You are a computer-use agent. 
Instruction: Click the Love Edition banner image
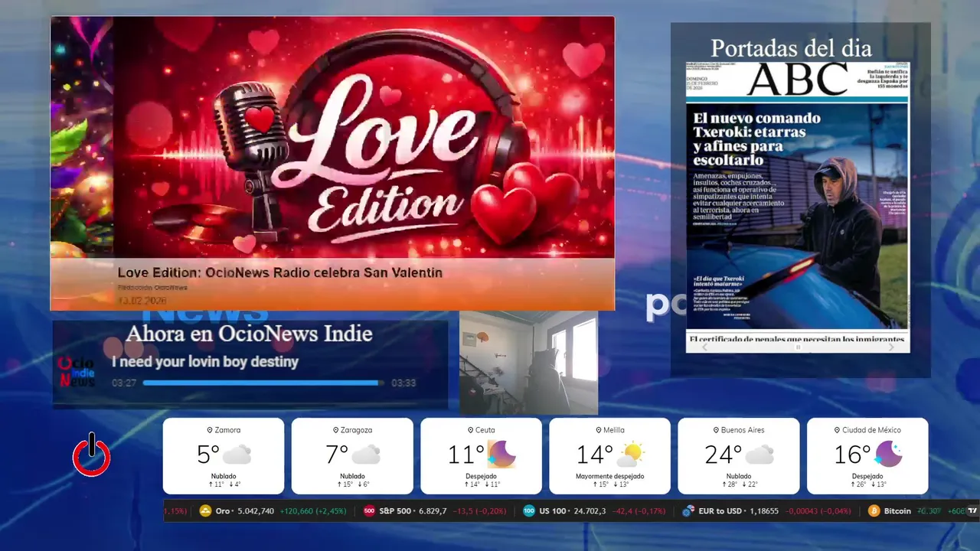pyautogui.click(x=332, y=138)
